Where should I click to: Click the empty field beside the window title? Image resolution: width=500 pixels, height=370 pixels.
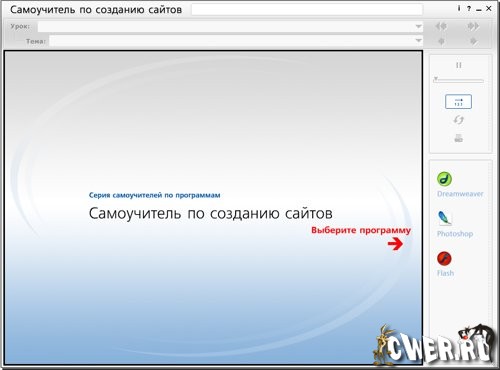pos(307,9)
